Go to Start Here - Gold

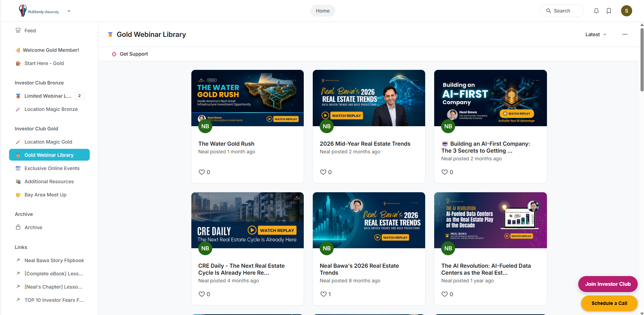49,63
